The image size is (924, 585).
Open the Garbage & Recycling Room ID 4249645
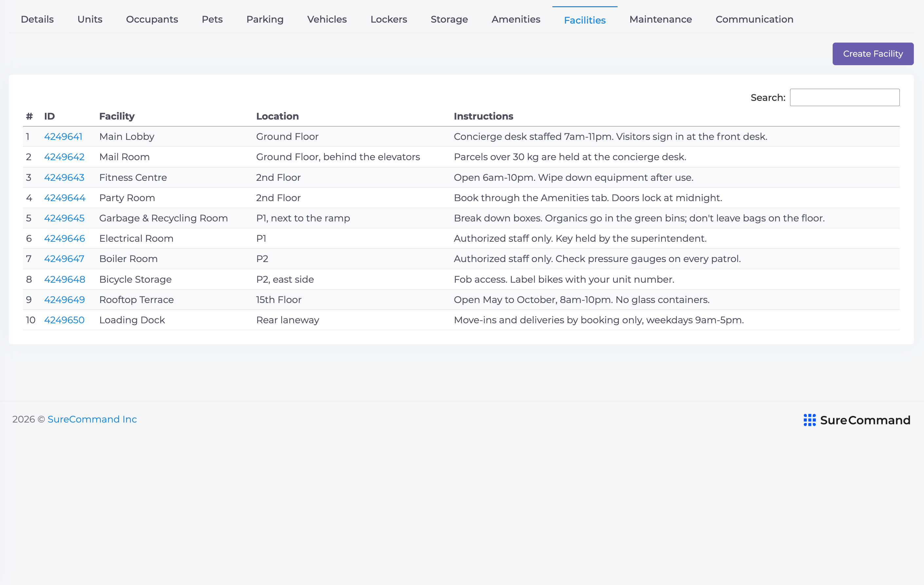pyautogui.click(x=64, y=218)
